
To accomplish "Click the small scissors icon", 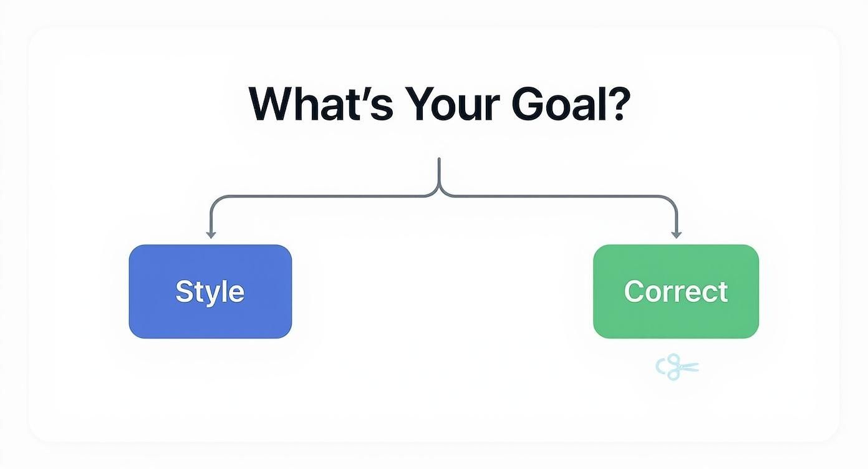I will pos(676,367).
